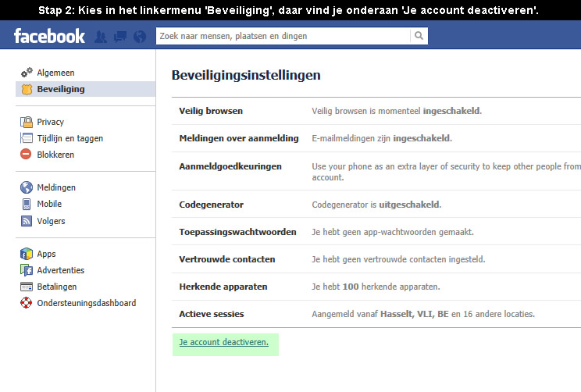Screen dimensions: 581x392
Task: Click 'Je hebt geen vertrouwde contacten ingesteld' text
Action: click(398, 259)
